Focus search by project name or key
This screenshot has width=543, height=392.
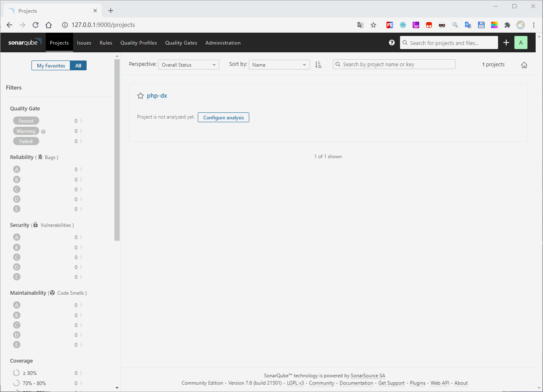click(394, 64)
